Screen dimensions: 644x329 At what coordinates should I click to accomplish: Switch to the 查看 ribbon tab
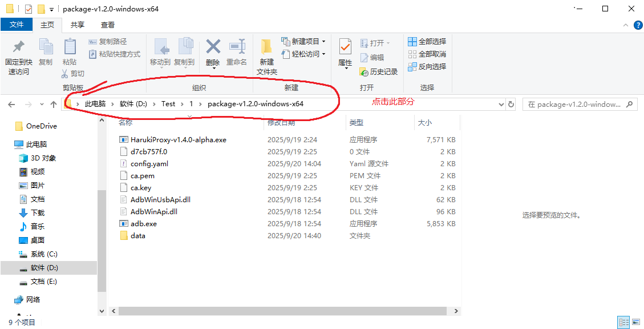[106, 25]
